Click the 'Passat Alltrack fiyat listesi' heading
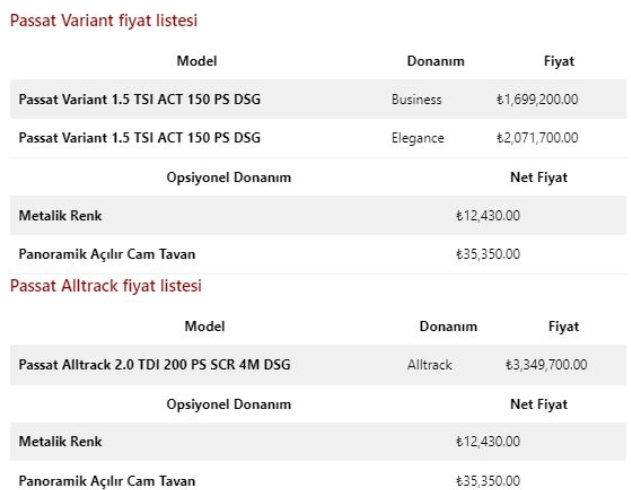The height and width of the screenshot is (490, 631). 106,286
